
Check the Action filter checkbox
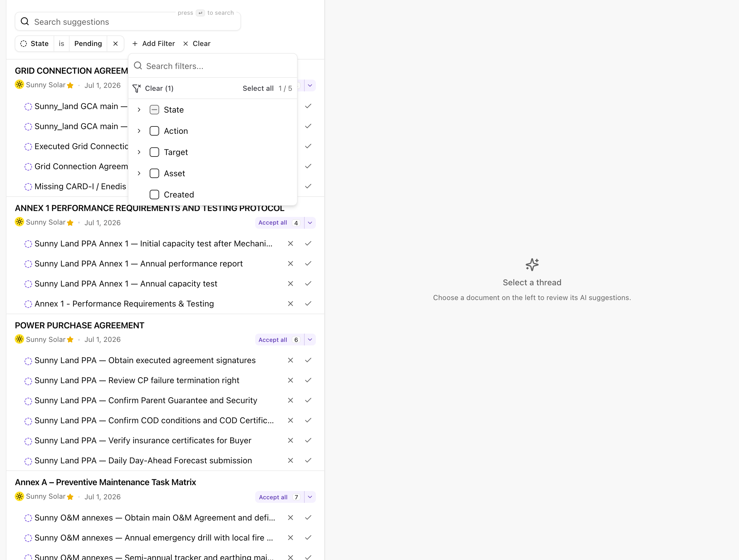[x=154, y=131]
